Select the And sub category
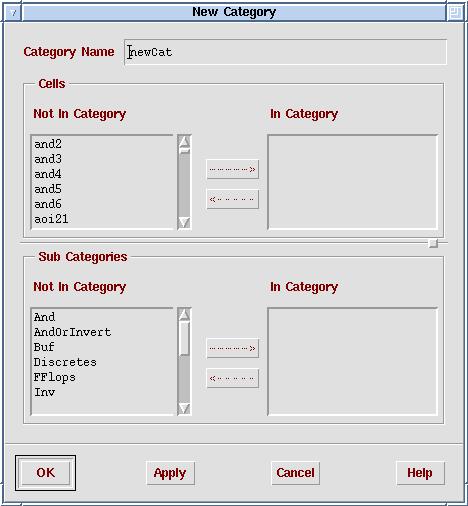This screenshot has width=468, height=506. [x=44, y=317]
